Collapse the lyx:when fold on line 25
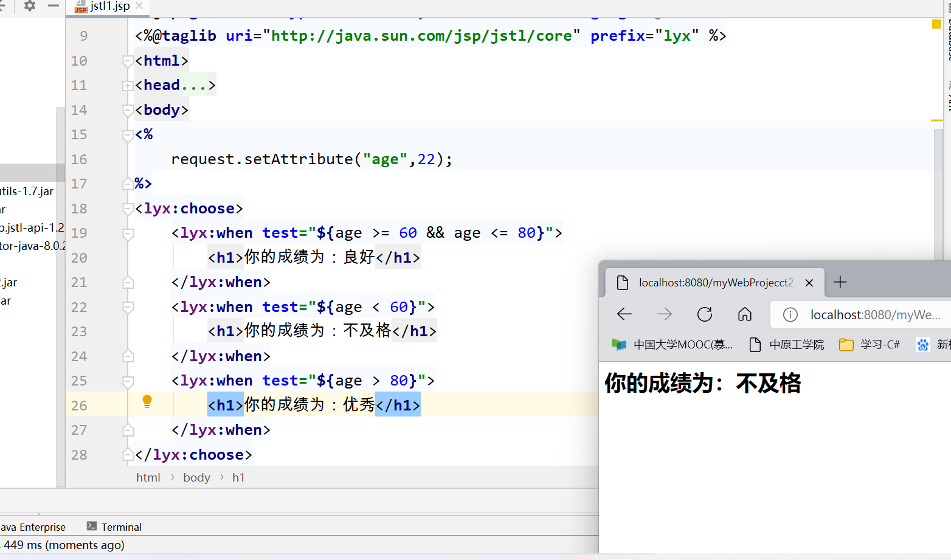The image size is (951, 560). pos(128,381)
